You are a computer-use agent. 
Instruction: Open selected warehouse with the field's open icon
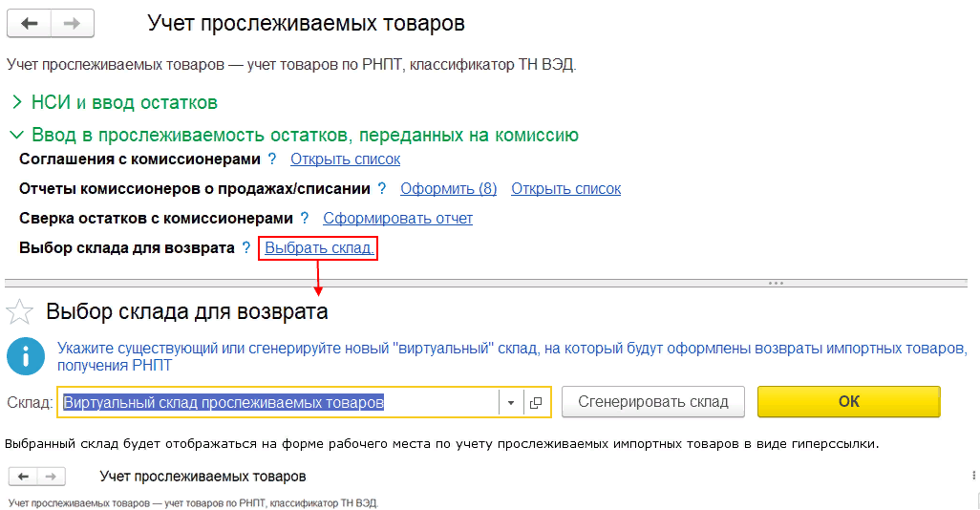(536, 402)
